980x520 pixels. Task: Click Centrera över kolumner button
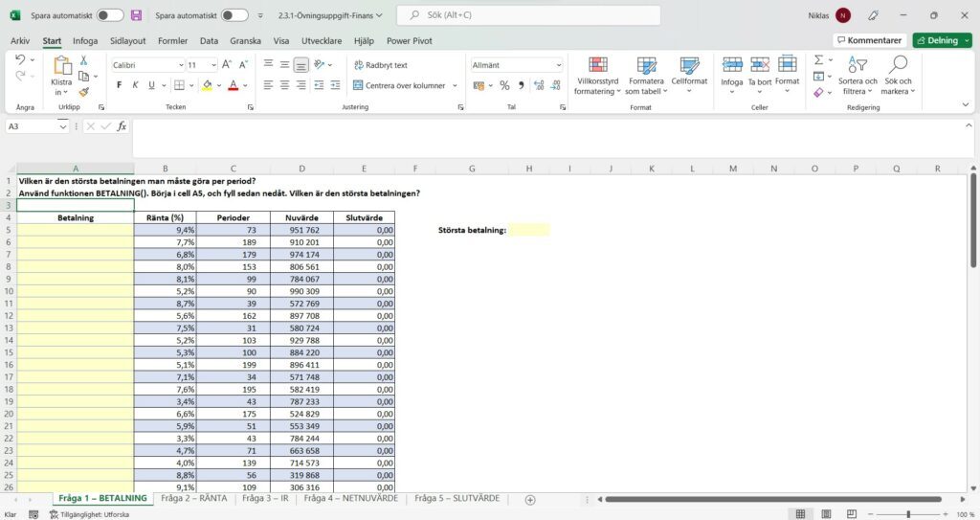399,86
